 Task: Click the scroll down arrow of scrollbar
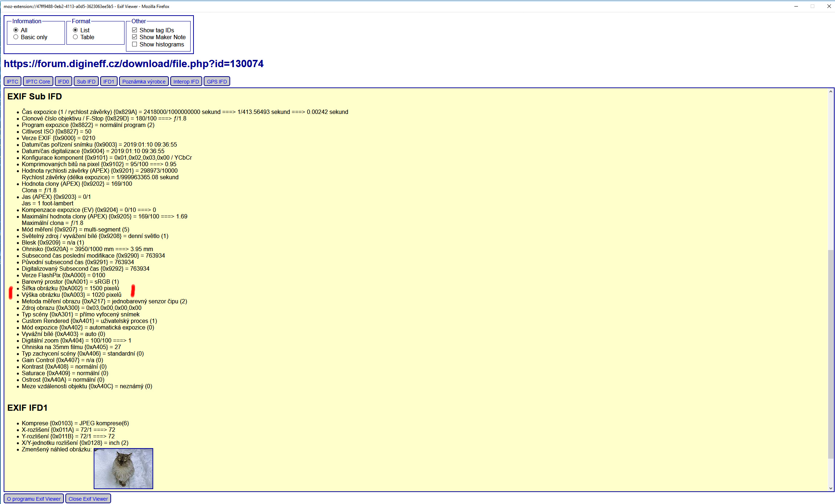[831, 488]
